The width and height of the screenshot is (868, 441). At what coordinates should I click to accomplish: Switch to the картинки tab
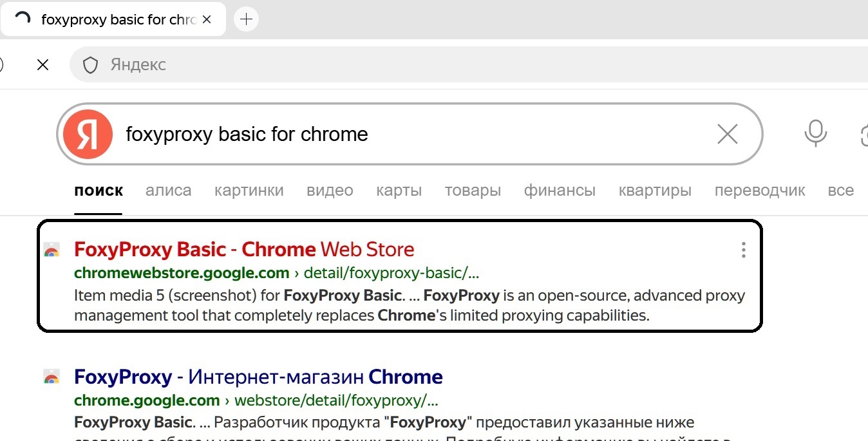click(249, 191)
